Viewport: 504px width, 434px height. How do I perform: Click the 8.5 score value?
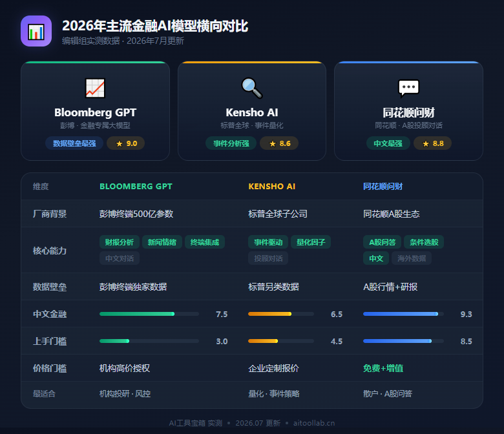[466, 341]
